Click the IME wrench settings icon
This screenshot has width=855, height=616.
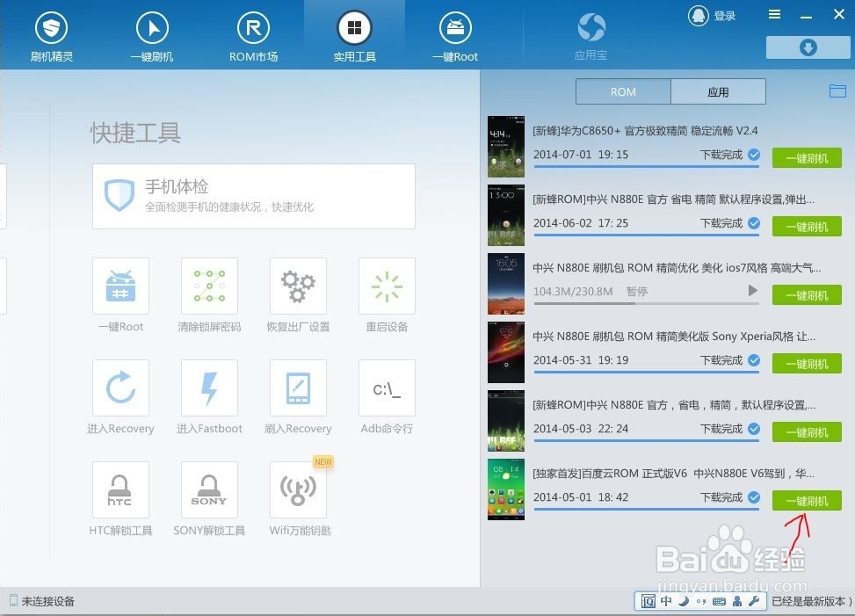click(754, 601)
